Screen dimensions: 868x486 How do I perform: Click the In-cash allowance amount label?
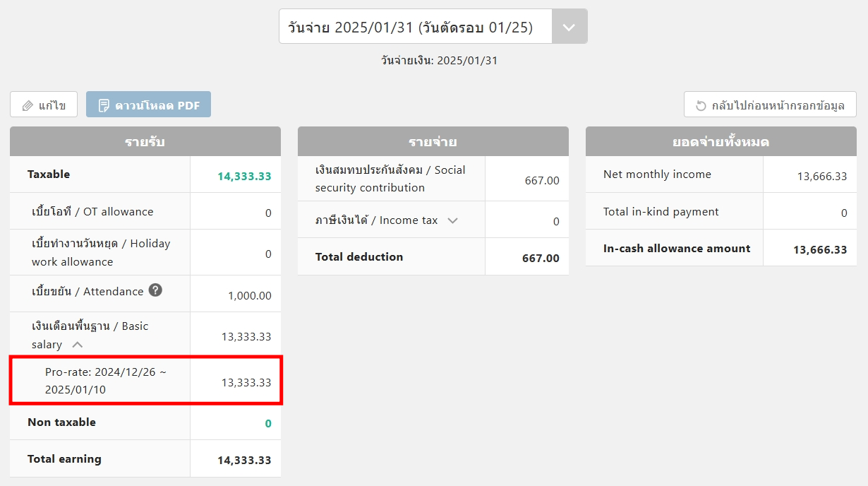pyautogui.click(x=677, y=249)
